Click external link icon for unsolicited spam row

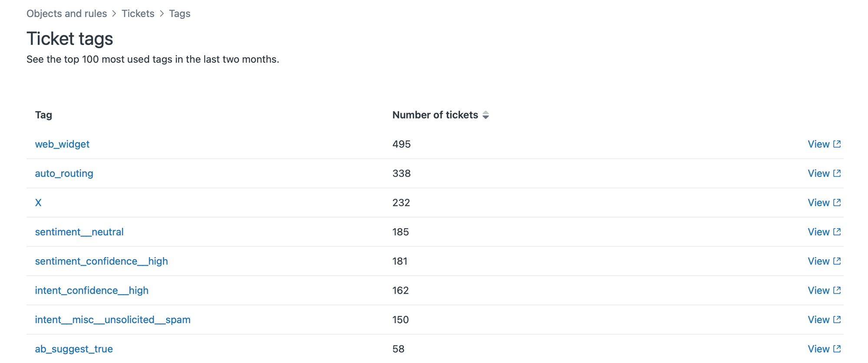[x=837, y=320]
